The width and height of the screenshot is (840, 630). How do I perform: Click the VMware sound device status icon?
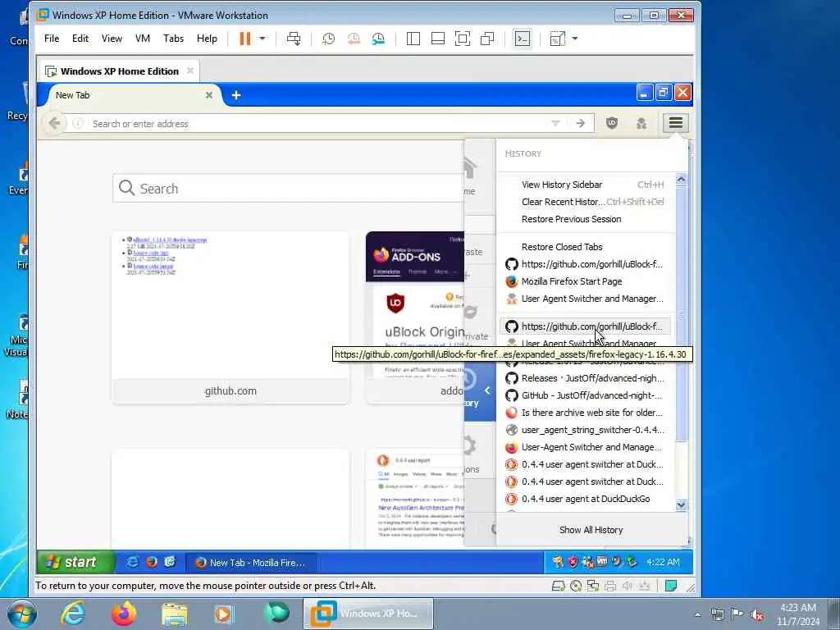coord(627,586)
